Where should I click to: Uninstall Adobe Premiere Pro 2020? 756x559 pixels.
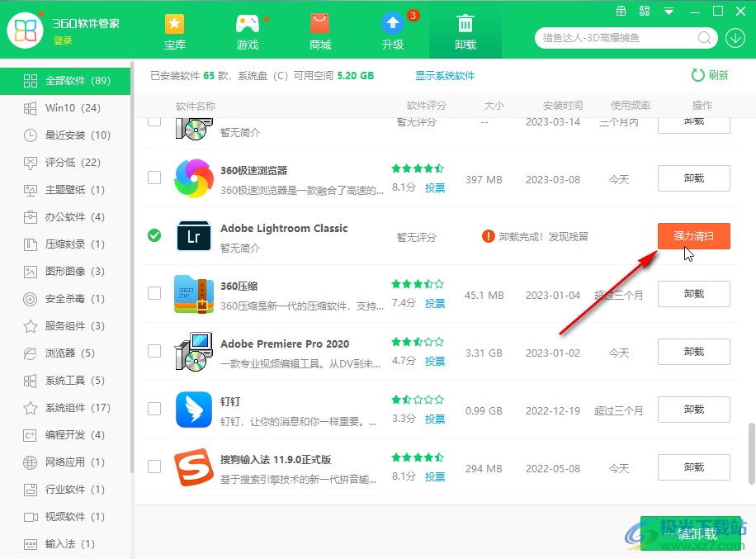pos(694,352)
